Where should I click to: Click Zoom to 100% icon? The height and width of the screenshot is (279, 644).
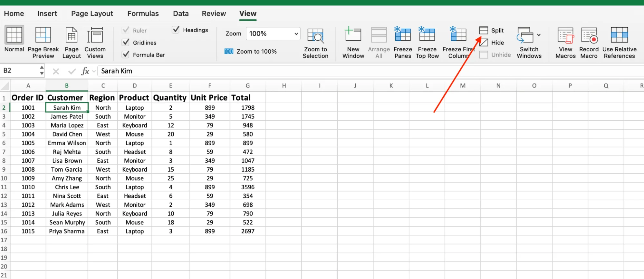point(229,51)
